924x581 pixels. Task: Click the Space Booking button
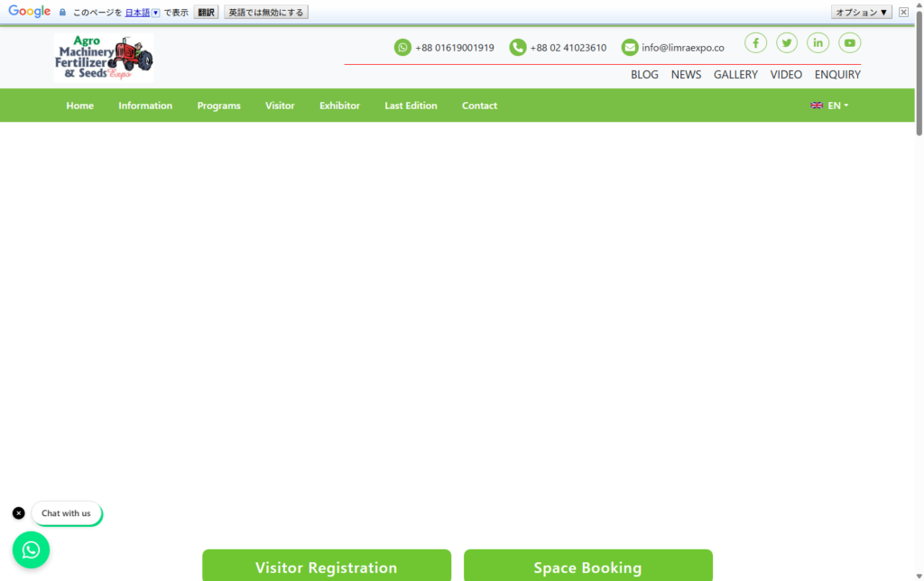(587, 567)
